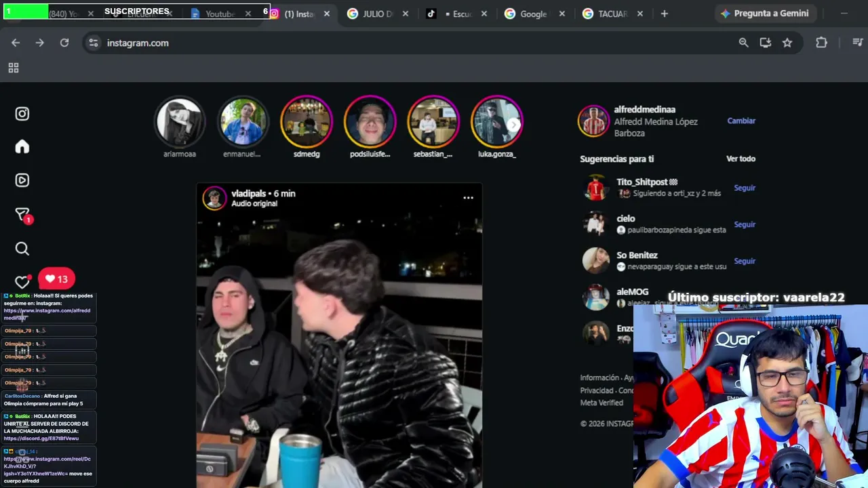Follow Tito_Shitpost with Seguir
Screen dimensions: 868x488
pos(745,188)
